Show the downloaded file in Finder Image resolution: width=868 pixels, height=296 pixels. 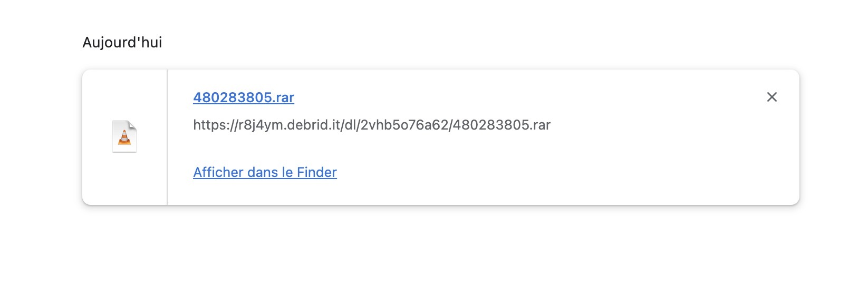(265, 172)
